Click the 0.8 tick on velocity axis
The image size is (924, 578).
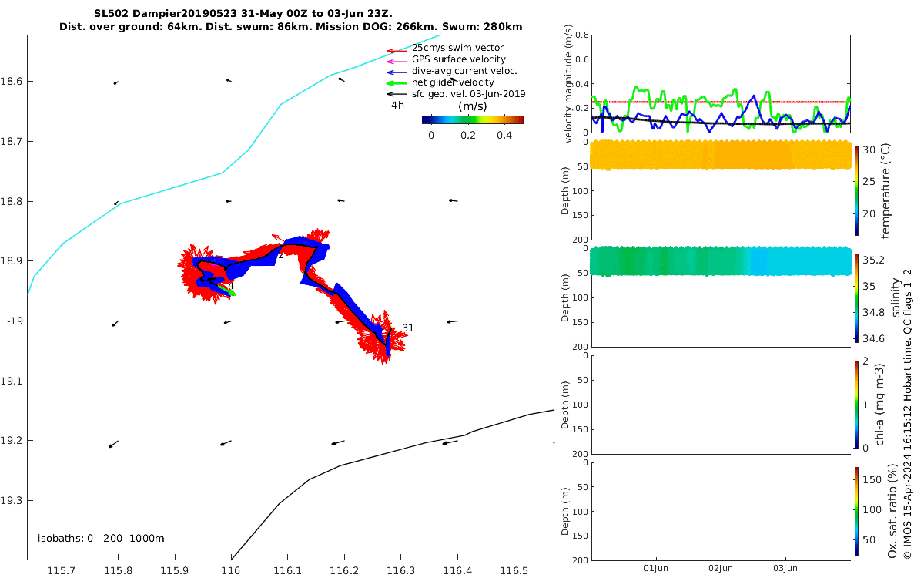click(582, 35)
